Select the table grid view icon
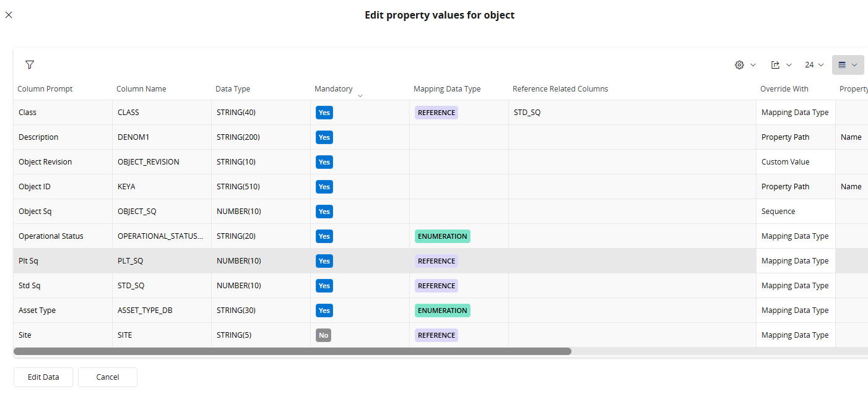The width and height of the screenshot is (868, 394). [842, 65]
